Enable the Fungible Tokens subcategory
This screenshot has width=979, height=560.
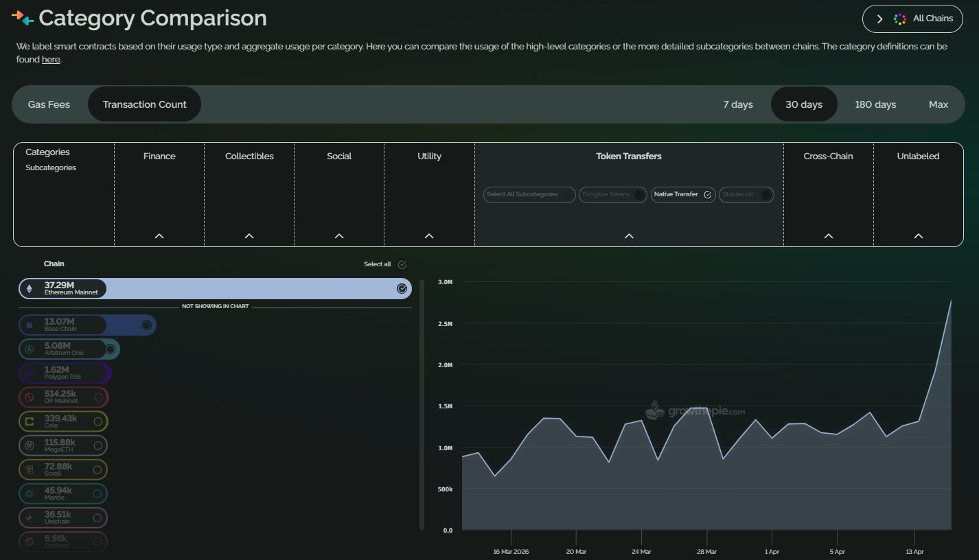pyautogui.click(x=639, y=195)
